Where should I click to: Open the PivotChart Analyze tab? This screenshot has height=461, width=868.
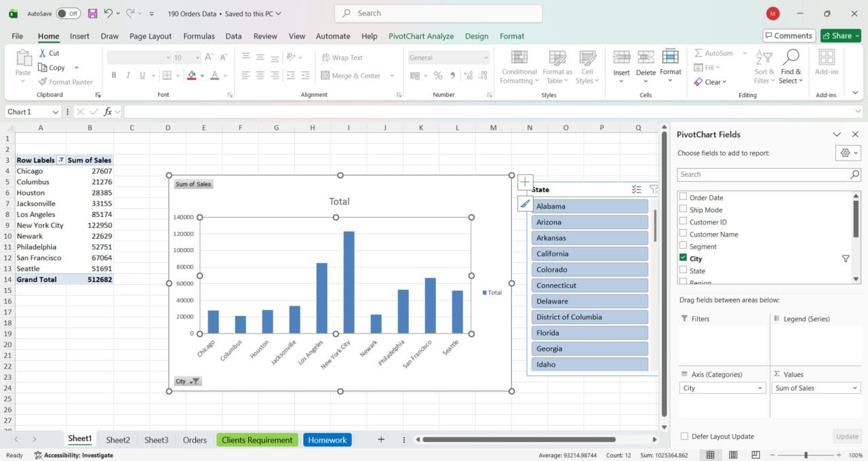[421, 36]
